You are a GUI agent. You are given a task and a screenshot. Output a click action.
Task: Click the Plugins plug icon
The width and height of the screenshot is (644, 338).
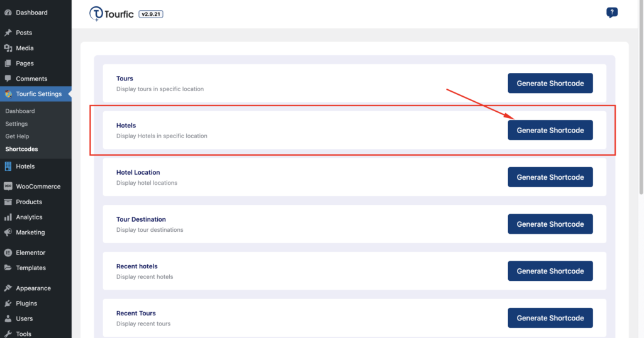coord(8,303)
